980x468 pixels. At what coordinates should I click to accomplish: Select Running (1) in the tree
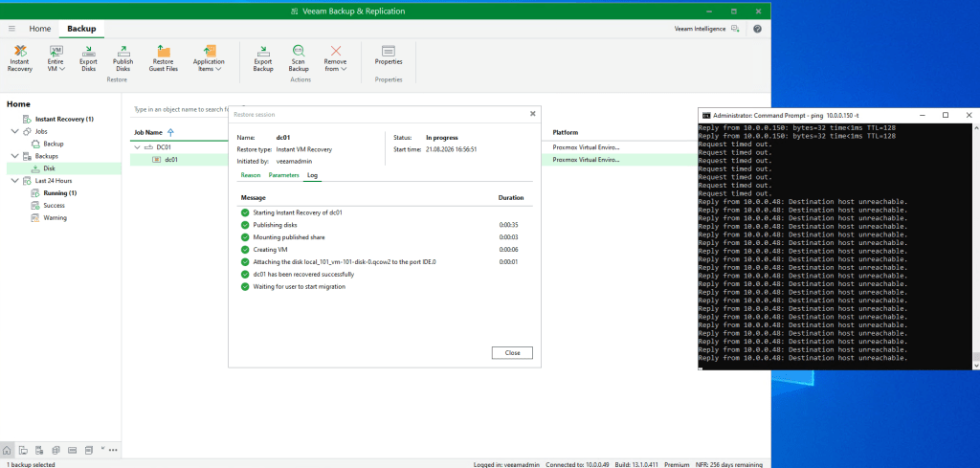click(59, 193)
